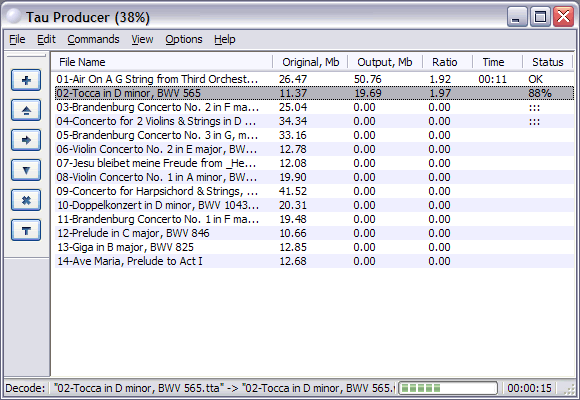Click the Ratio column header

447,62
